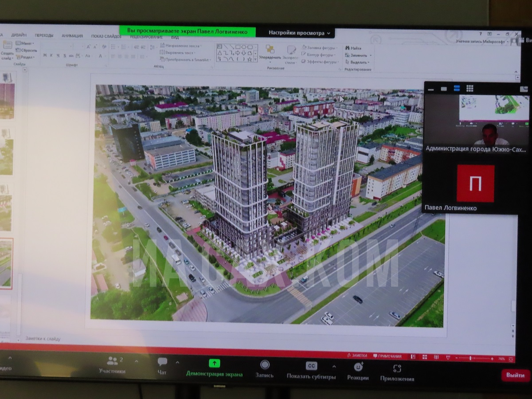The height and width of the screenshot is (399, 532).
Task: Open the Animations ribbon tab
Action: (72, 36)
